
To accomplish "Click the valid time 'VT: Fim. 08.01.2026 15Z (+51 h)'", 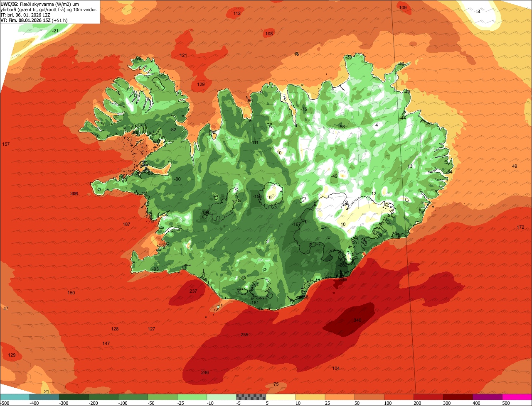I will 34,20.
